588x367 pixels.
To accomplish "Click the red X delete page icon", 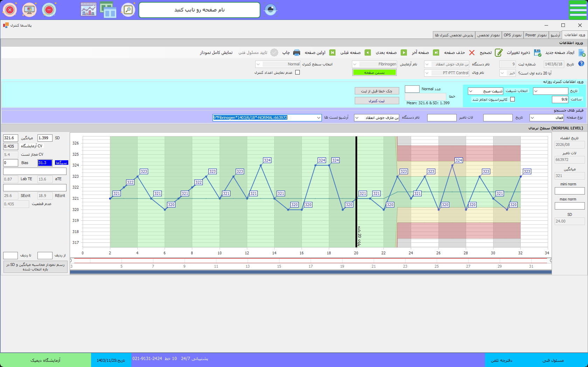I will click(472, 52).
